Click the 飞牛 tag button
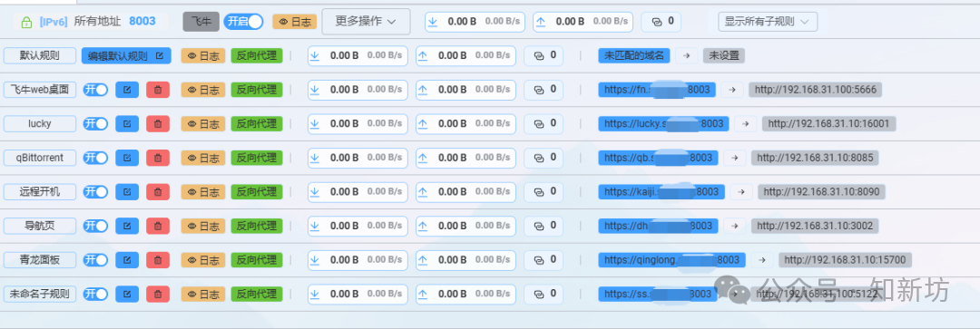The height and width of the screenshot is (329, 980). pos(201,21)
